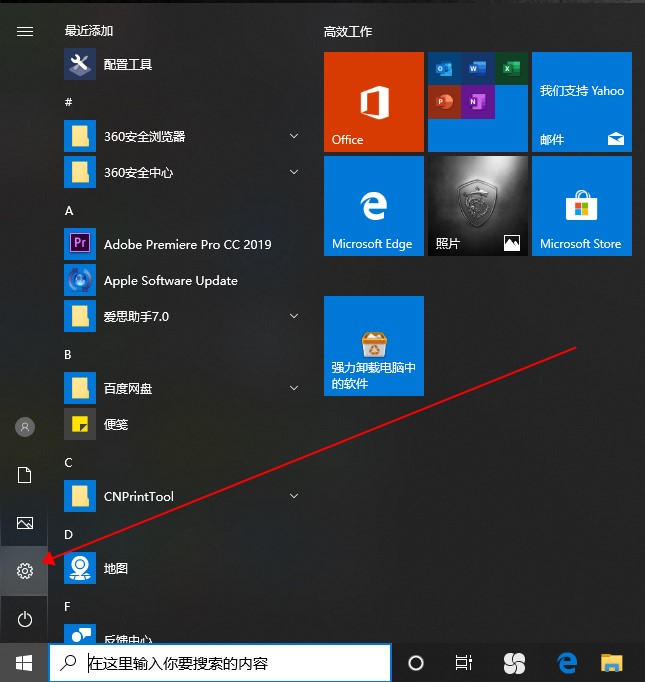645x682 pixels.
Task: Open the 360安全浏览器 folder entry
Action: pos(182,136)
